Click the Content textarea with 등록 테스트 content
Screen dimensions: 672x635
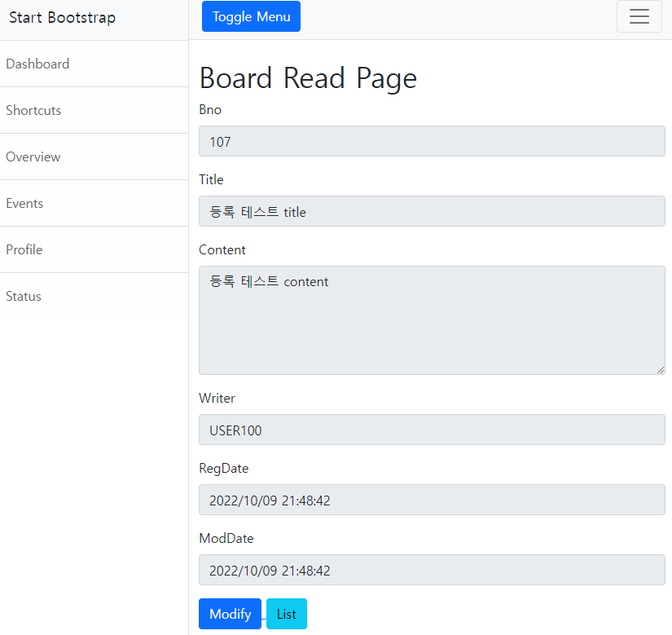[432, 320]
